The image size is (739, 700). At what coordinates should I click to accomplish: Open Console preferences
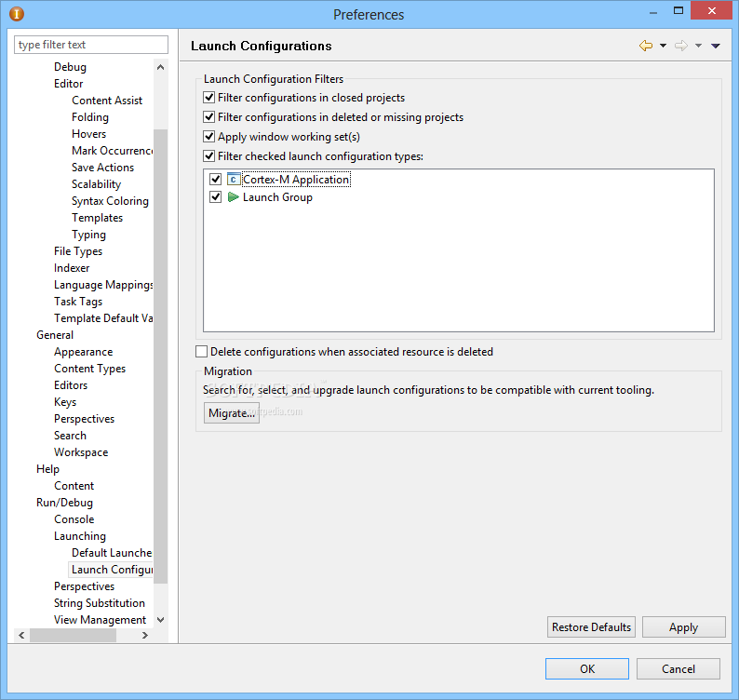coord(74,519)
